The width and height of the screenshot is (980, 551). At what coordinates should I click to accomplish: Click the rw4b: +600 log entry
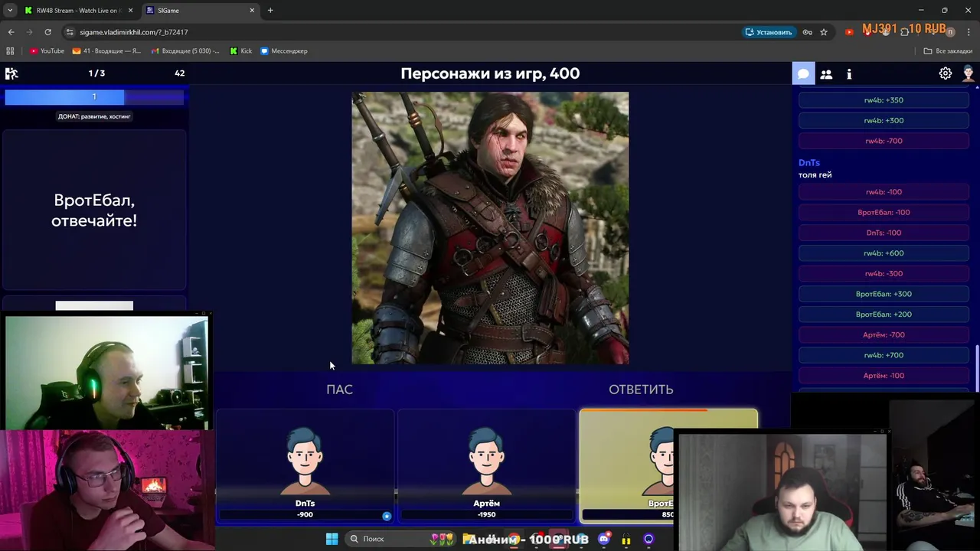pyautogui.click(x=884, y=253)
